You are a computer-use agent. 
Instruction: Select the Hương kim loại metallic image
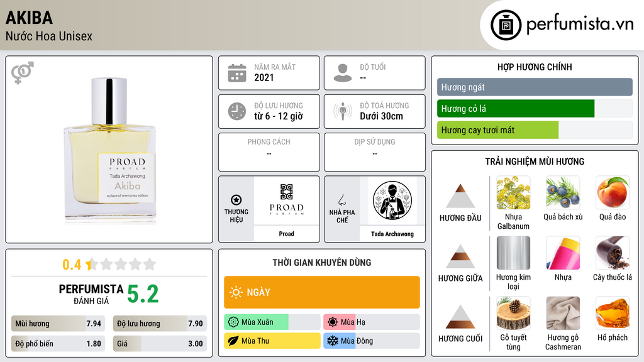pos(513,253)
